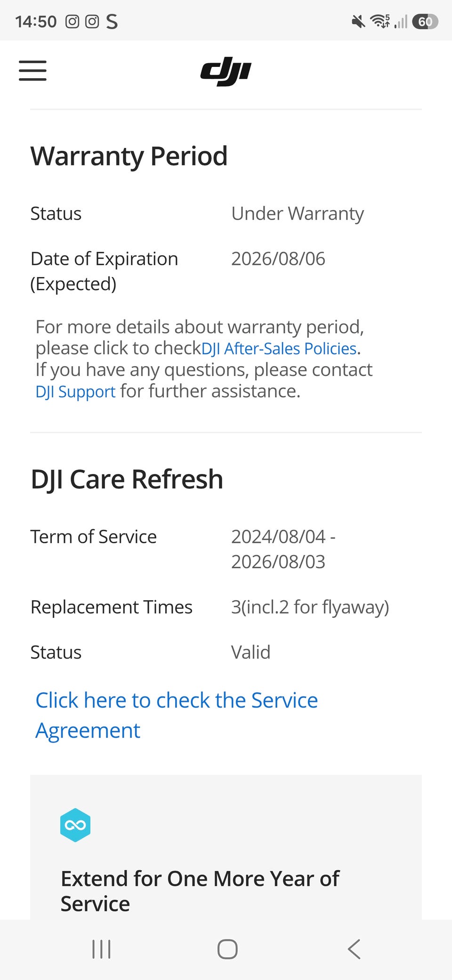Image resolution: width=452 pixels, height=980 pixels.
Task: Tap the teal infinity Care Refresh icon
Action: click(x=75, y=825)
